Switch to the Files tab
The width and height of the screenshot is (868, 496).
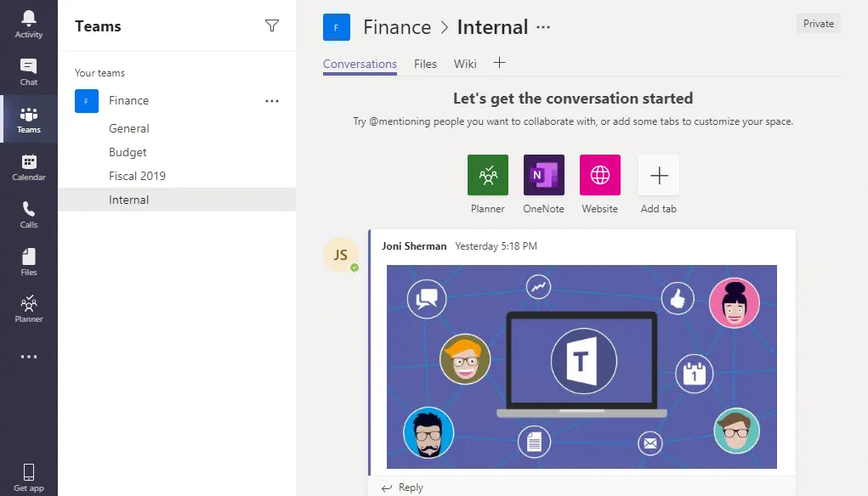(425, 64)
